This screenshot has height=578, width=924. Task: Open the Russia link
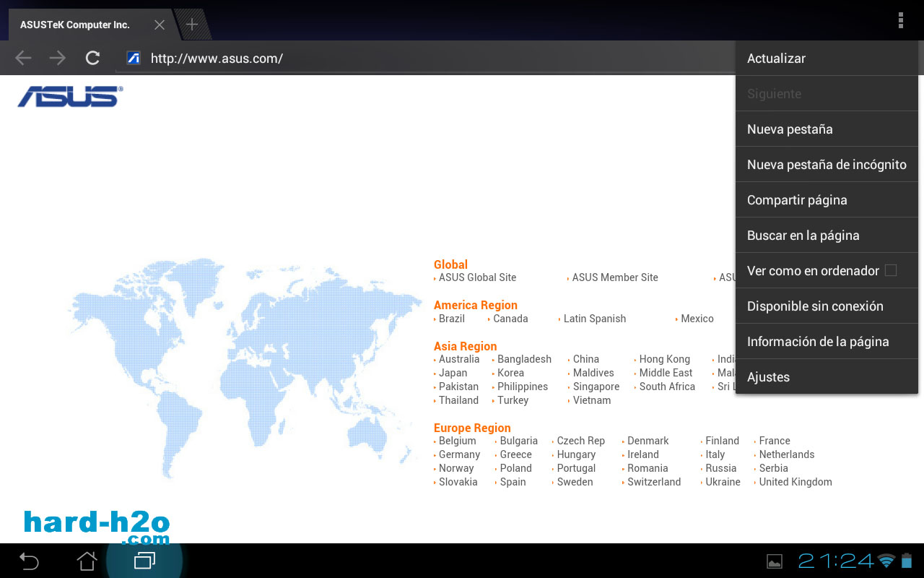[x=721, y=468]
